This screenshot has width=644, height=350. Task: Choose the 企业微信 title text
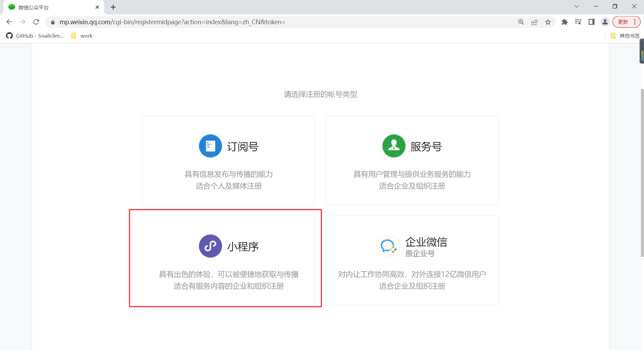click(426, 242)
